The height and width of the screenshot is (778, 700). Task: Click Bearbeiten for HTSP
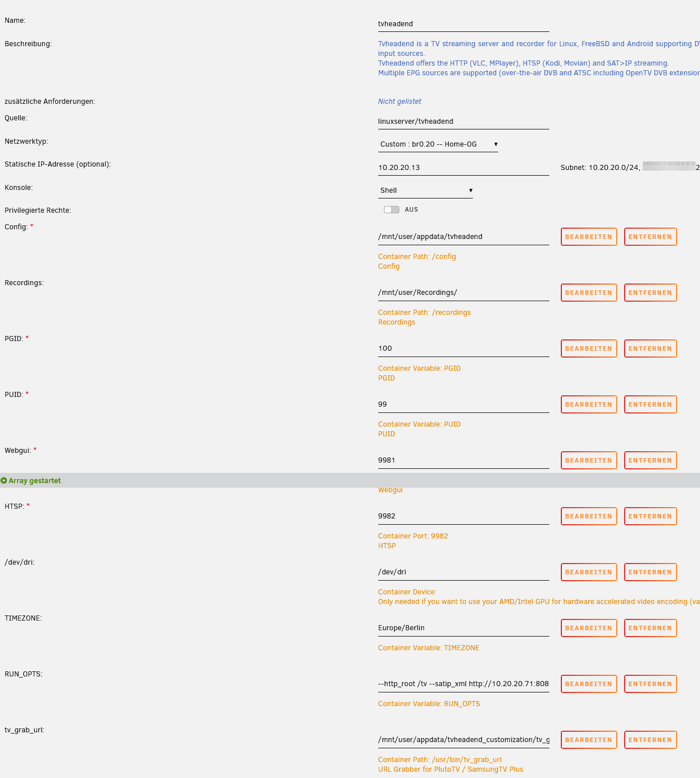589,516
